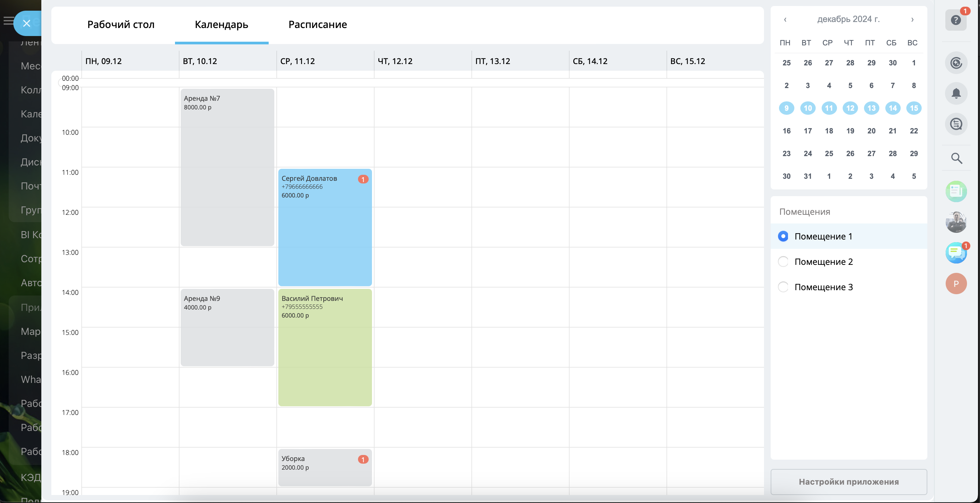The image size is (980, 503).
Task: Go to next month in mini calendar
Action: pos(912,19)
